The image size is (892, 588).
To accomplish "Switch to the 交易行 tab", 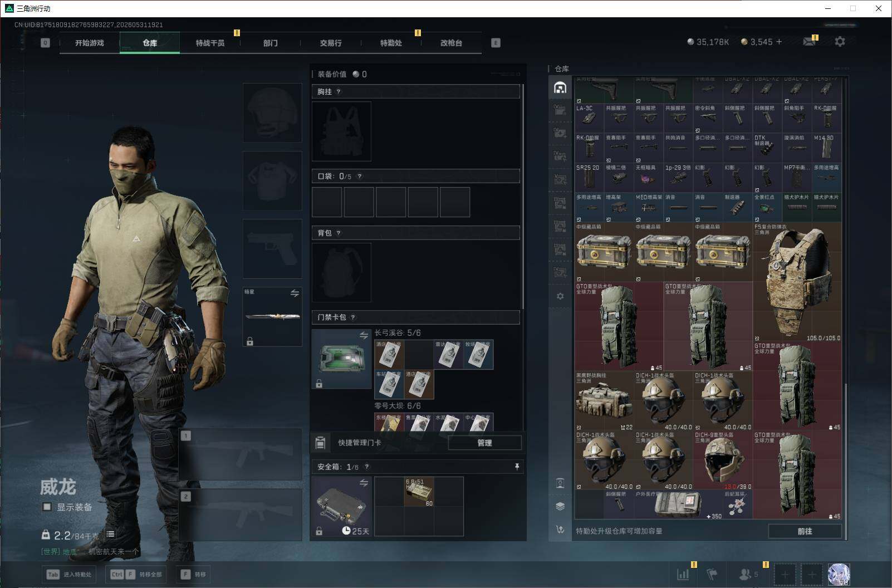I will point(331,43).
